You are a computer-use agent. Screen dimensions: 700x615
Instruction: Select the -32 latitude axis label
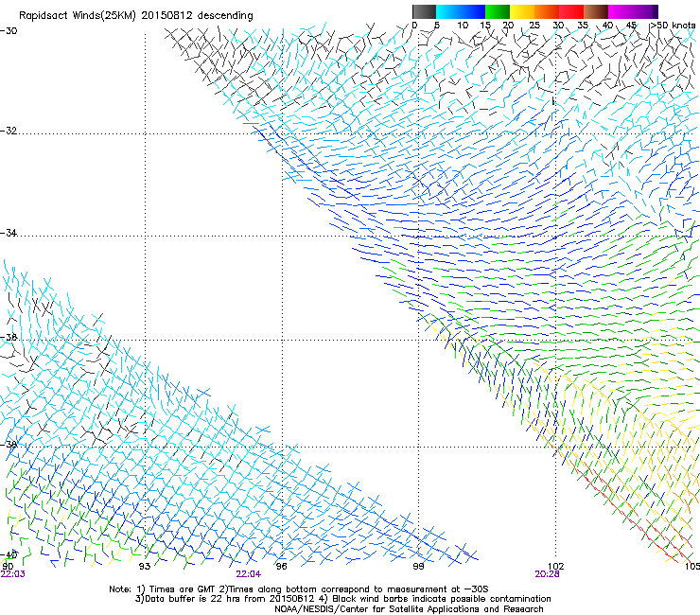pos(9,131)
